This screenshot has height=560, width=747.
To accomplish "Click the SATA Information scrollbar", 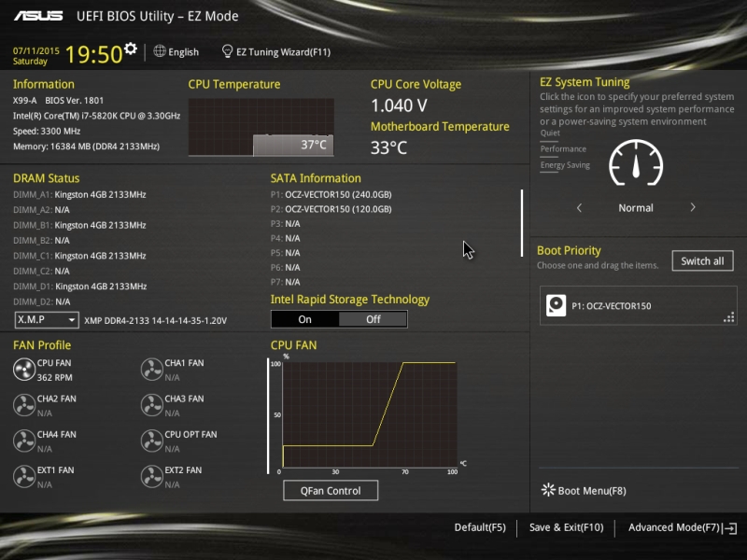I will tap(522, 223).
